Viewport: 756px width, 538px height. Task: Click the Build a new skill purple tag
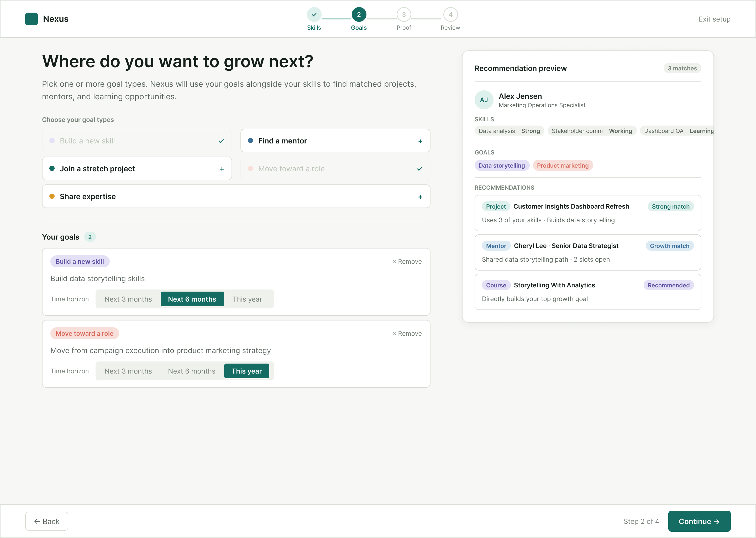(80, 261)
